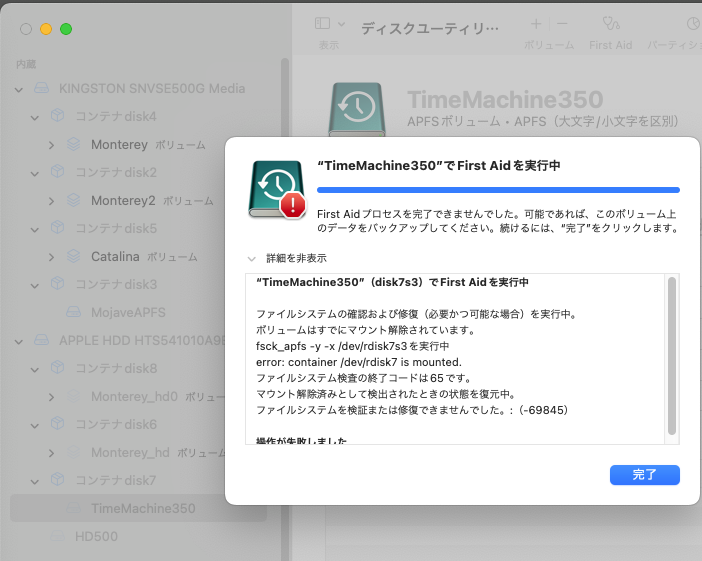The image size is (702, 561).
Task: Click the コンテナ disk5 container cube icon
Action: pyautogui.click(x=57, y=227)
